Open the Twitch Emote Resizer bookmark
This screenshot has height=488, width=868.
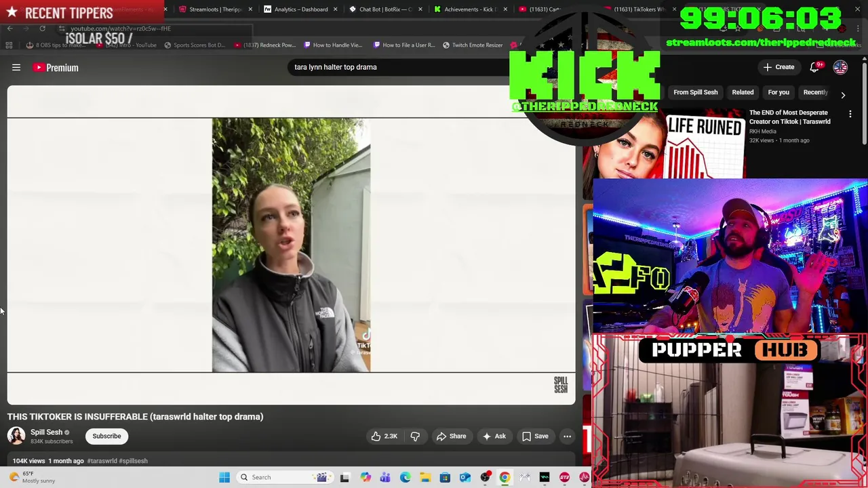pyautogui.click(x=473, y=45)
